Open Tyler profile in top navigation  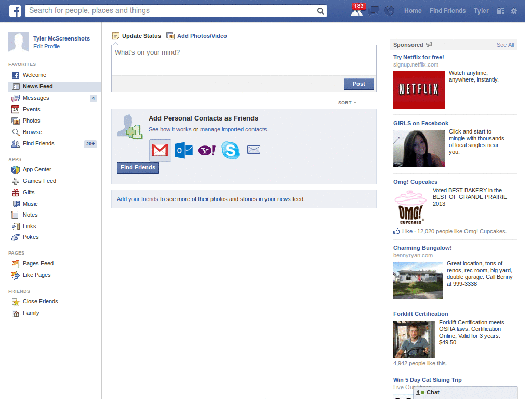(481, 11)
